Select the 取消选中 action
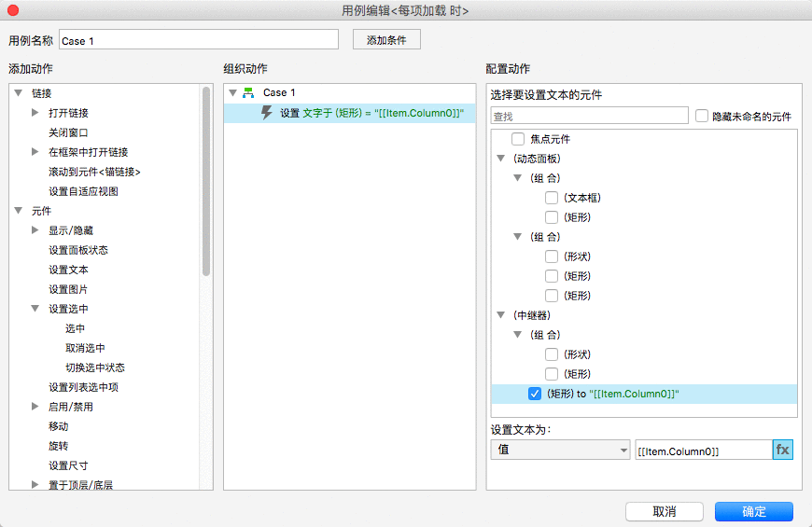 pos(85,348)
